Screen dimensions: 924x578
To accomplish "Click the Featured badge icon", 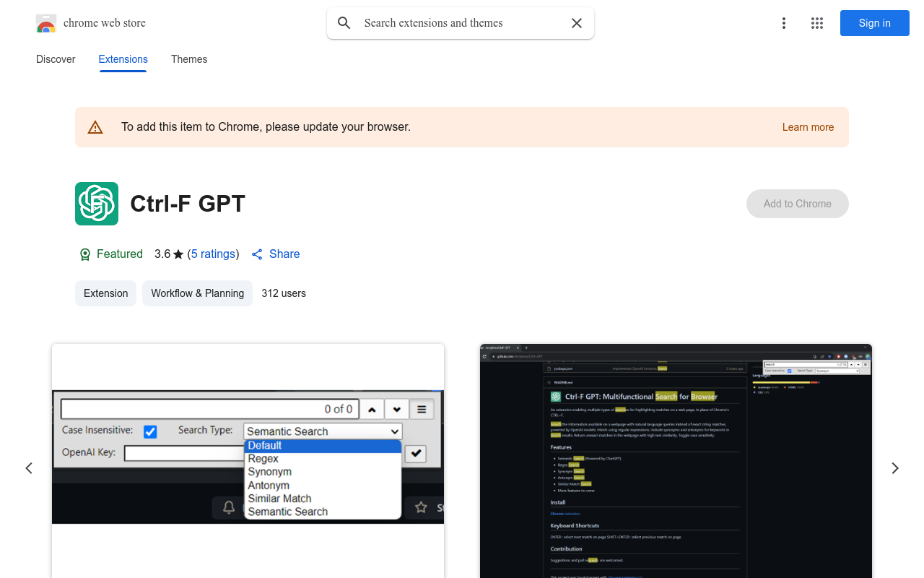I will click(85, 254).
